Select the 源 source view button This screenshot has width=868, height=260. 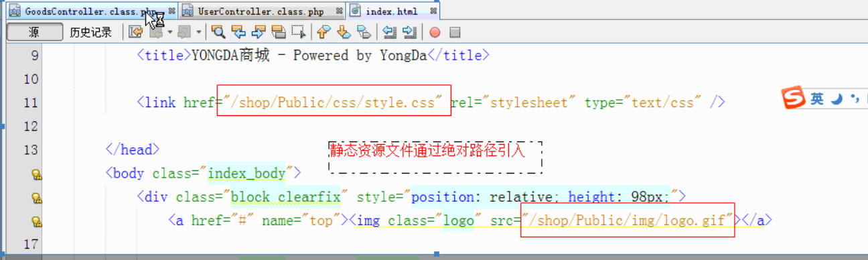(x=34, y=31)
